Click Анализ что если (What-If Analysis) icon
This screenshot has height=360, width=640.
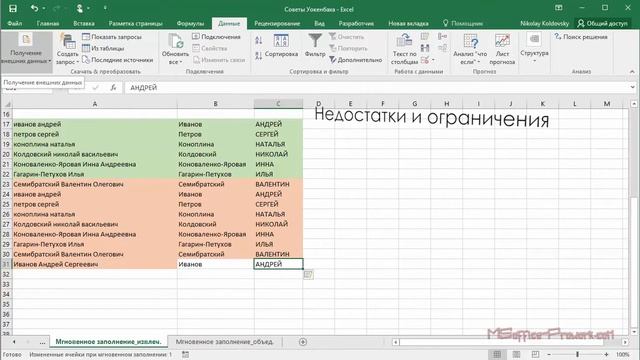tap(470, 41)
